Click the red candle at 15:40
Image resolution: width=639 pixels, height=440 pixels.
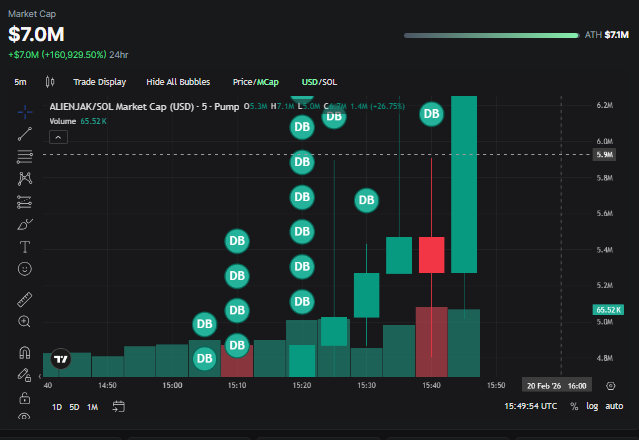point(432,255)
